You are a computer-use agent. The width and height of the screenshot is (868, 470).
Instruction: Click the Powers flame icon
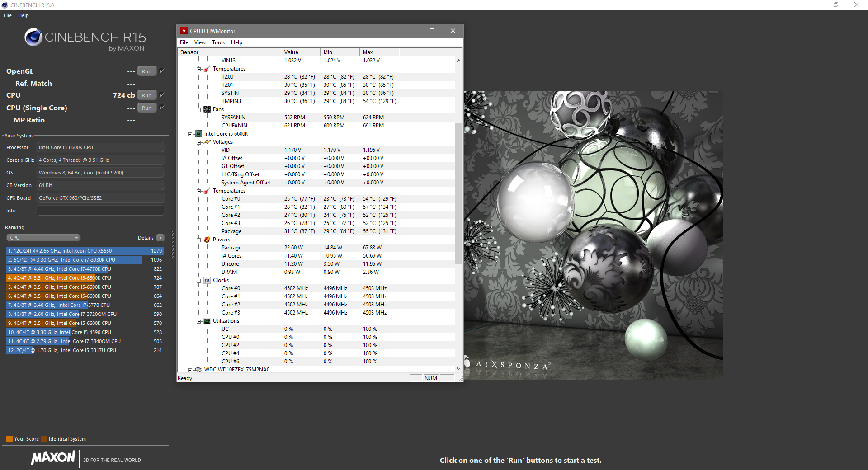coord(207,240)
